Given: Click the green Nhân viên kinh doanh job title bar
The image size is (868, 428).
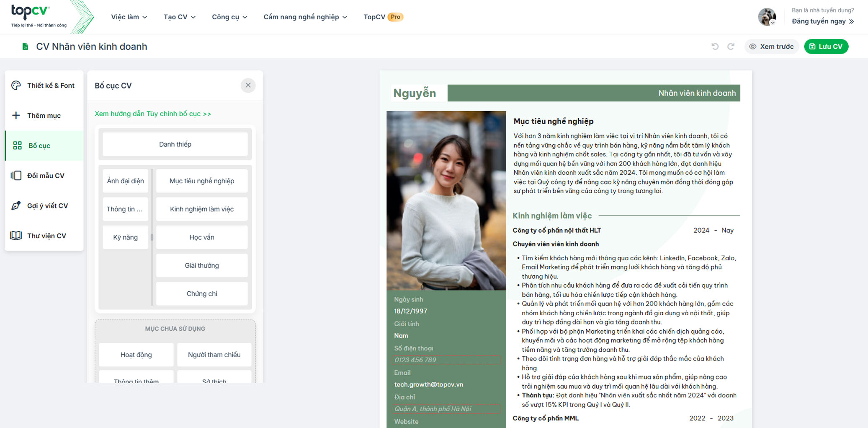Looking at the screenshot, I should (x=594, y=93).
